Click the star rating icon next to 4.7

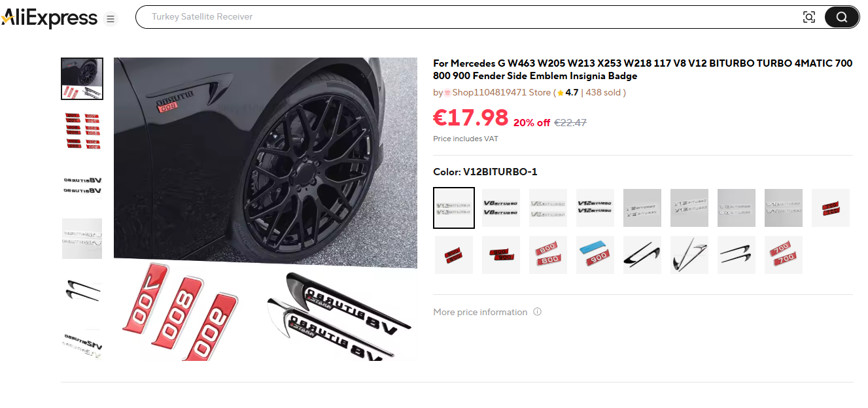coord(560,93)
